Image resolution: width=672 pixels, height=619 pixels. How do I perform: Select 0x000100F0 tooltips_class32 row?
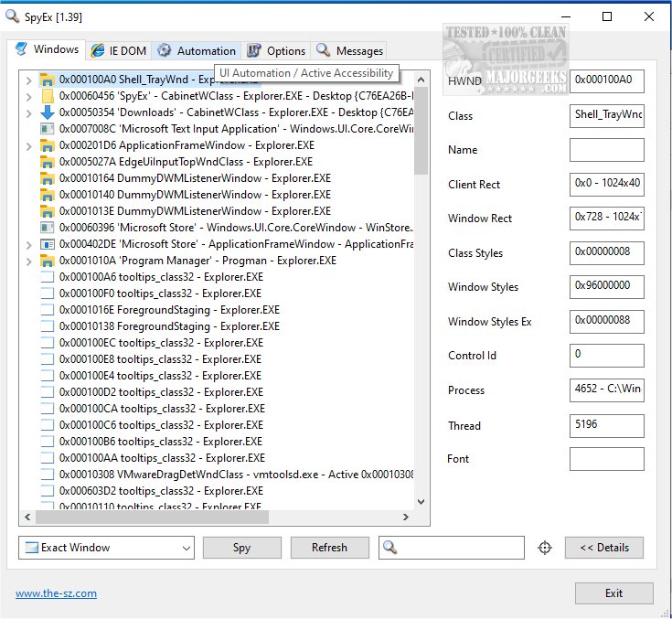pos(160,293)
